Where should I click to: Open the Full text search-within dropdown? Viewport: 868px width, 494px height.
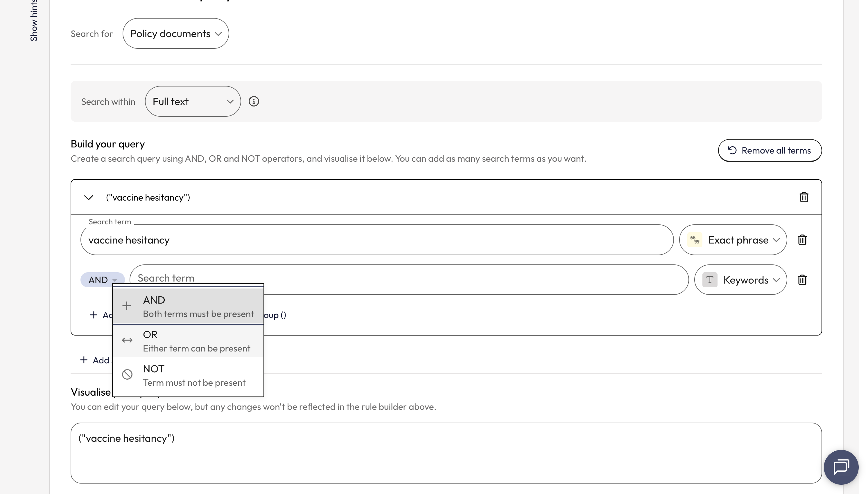[193, 102]
